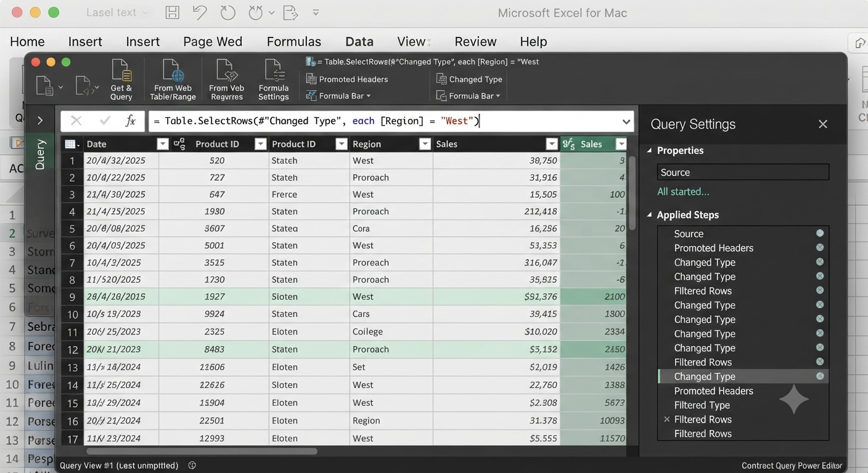Click the Redo arrow in the title bar
Viewport: 868px width, 473px height.
click(227, 12)
